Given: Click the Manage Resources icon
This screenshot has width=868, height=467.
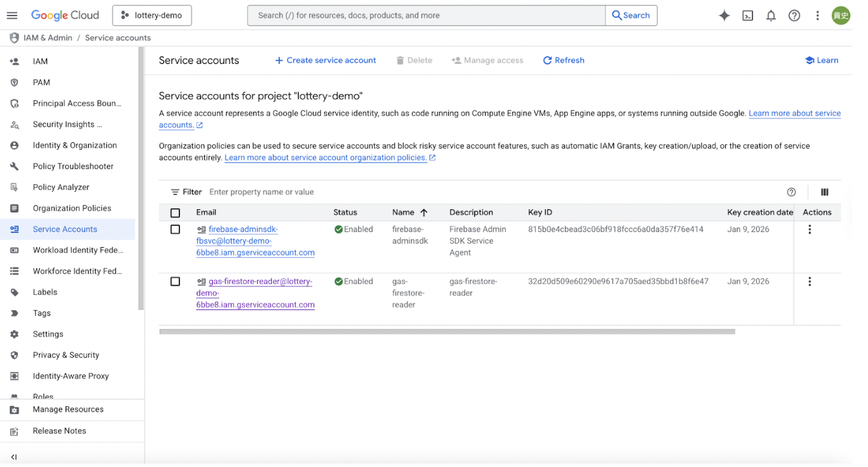Looking at the screenshot, I should [x=14, y=410].
